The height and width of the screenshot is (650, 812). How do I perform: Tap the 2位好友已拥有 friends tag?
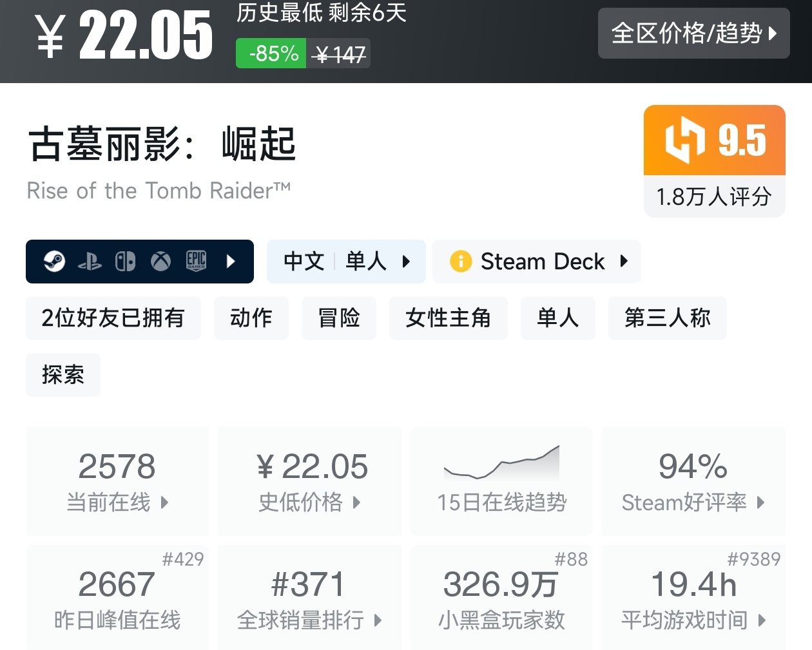point(113,318)
